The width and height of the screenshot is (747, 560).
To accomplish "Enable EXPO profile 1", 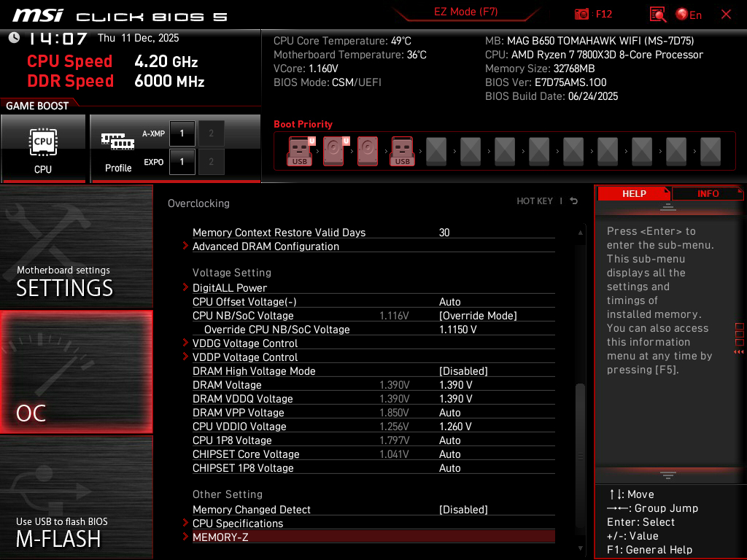I will [182, 162].
